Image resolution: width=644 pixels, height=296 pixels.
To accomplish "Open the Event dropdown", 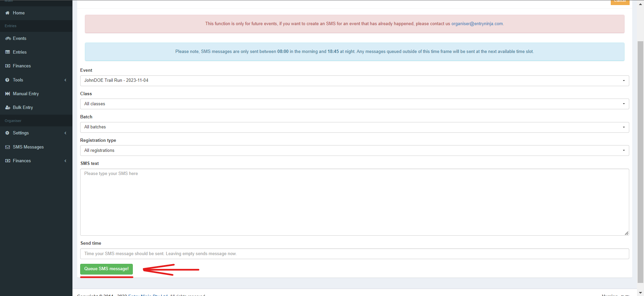I will 355,80.
